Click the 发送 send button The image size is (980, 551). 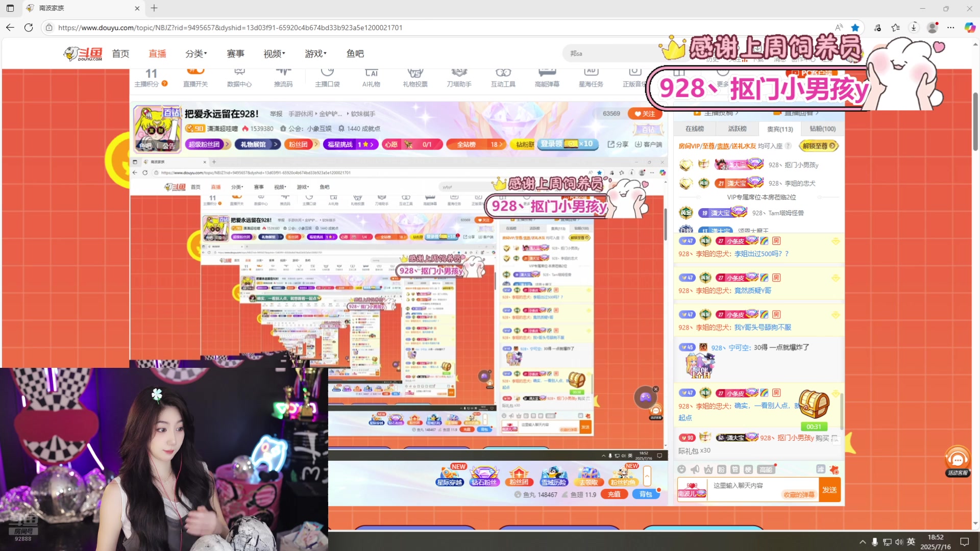tap(829, 490)
